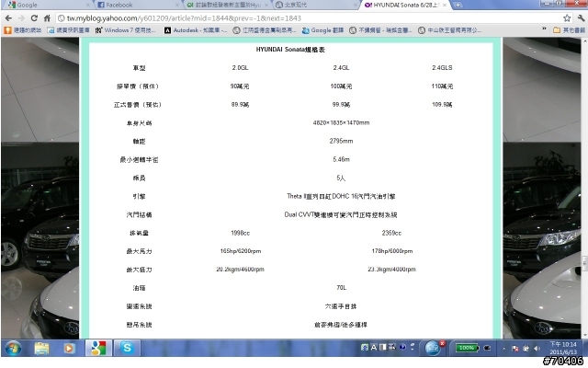Open the browser home page

click(x=47, y=18)
